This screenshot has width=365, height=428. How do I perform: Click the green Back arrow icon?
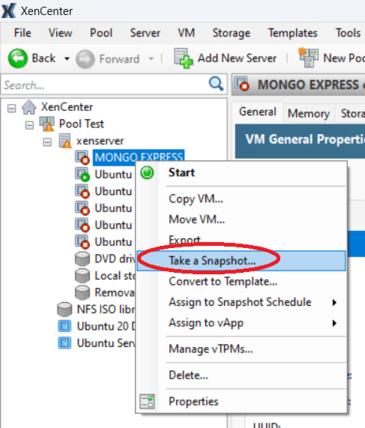coord(18,58)
